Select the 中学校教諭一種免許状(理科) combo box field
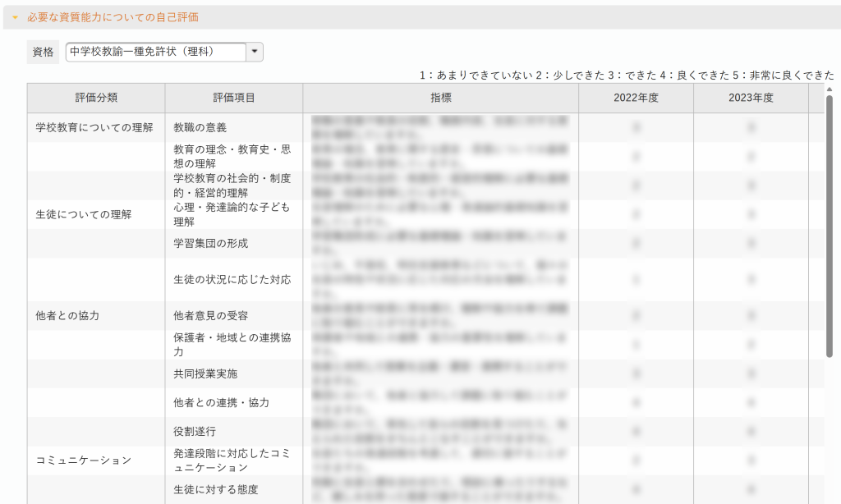The height and width of the screenshot is (504, 841). [155, 52]
